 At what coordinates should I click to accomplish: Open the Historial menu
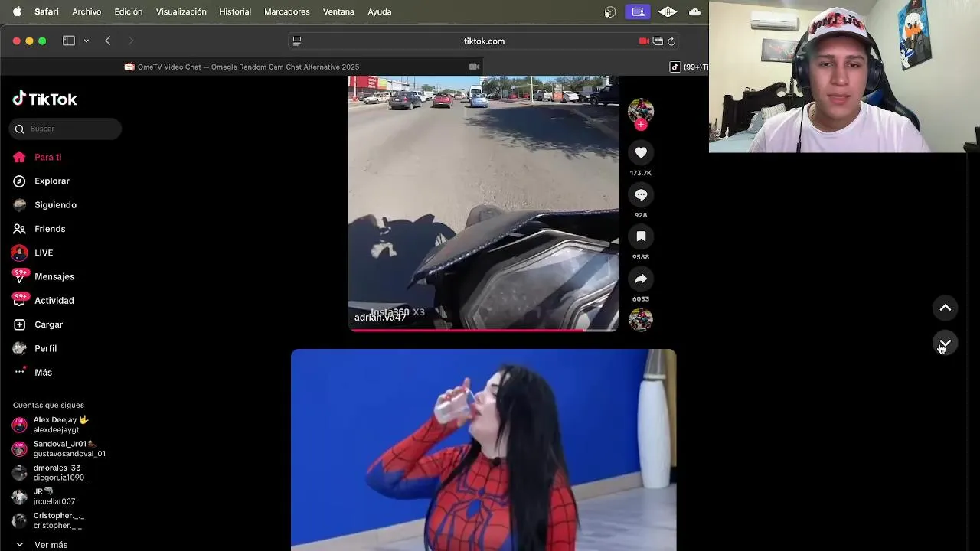[x=235, y=11]
